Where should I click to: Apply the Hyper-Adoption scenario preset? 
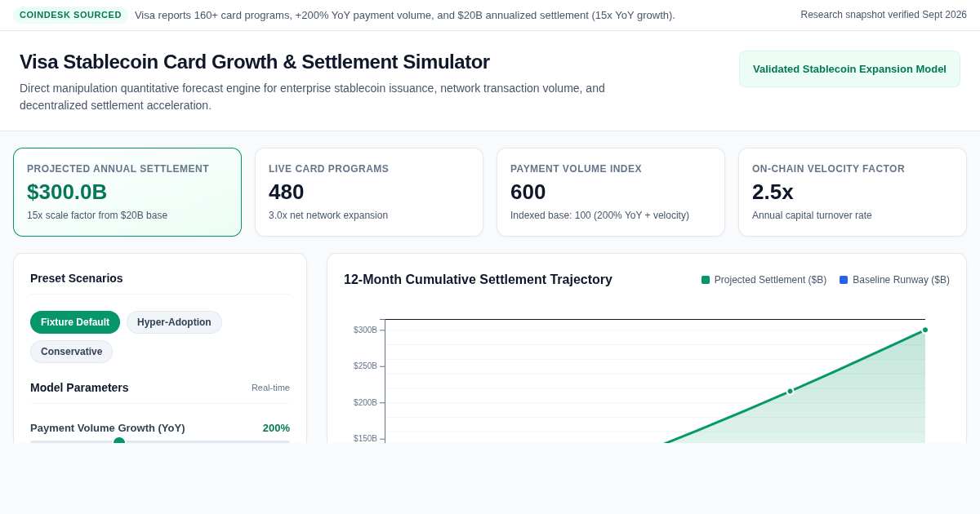(174, 322)
